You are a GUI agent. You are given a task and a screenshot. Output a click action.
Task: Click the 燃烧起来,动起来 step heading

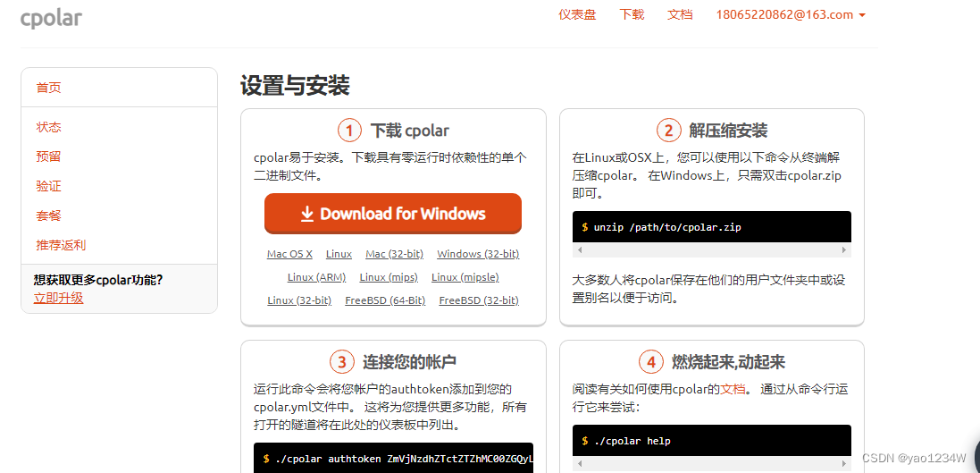point(728,362)
